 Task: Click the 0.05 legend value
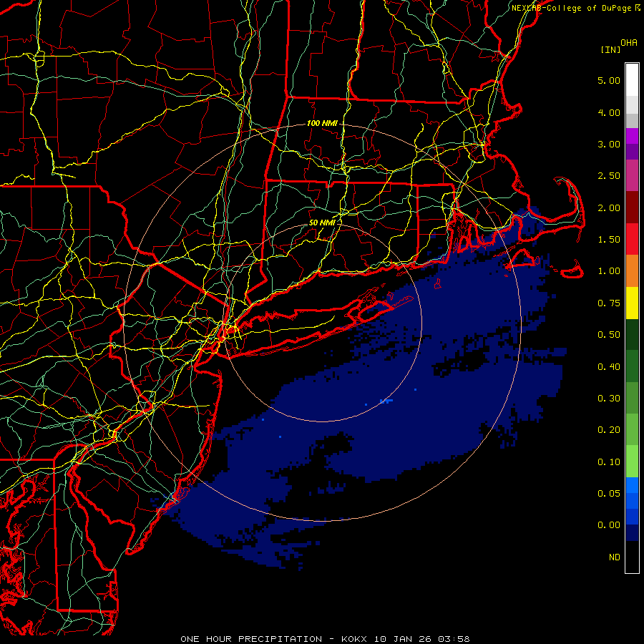click(x=609, y=493)
